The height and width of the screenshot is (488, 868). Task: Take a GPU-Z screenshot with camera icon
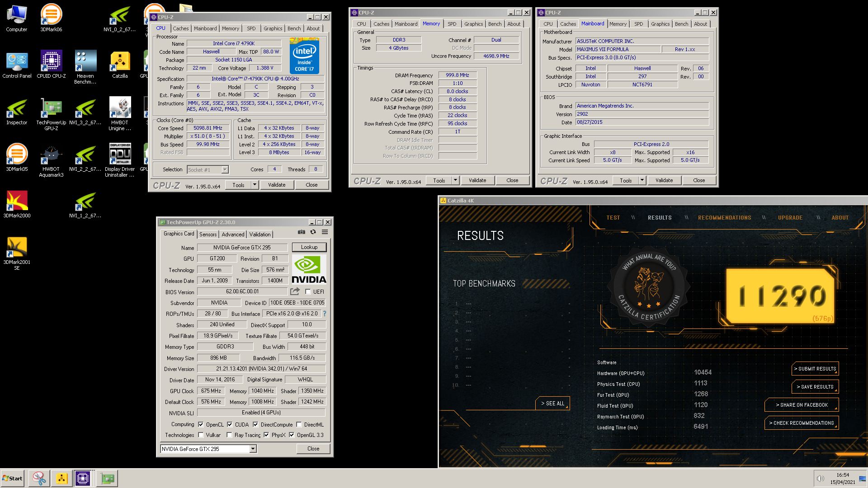[302, 232]
